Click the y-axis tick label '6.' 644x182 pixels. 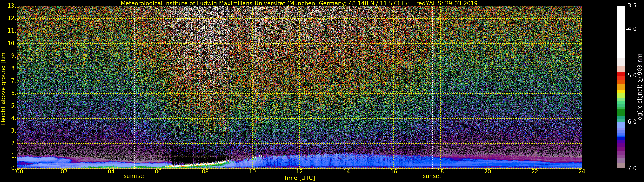(13, 93)
